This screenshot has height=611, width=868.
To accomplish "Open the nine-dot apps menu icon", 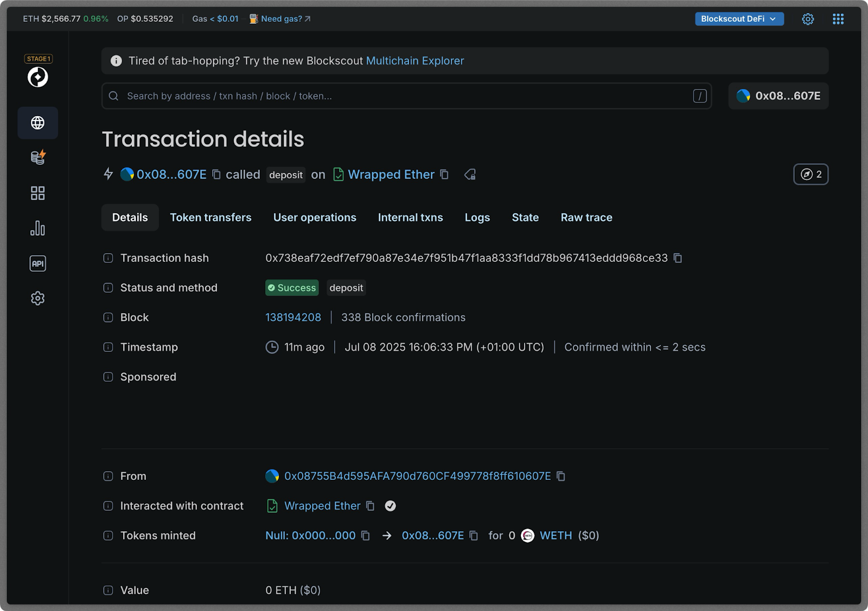I will coord(838,19).
